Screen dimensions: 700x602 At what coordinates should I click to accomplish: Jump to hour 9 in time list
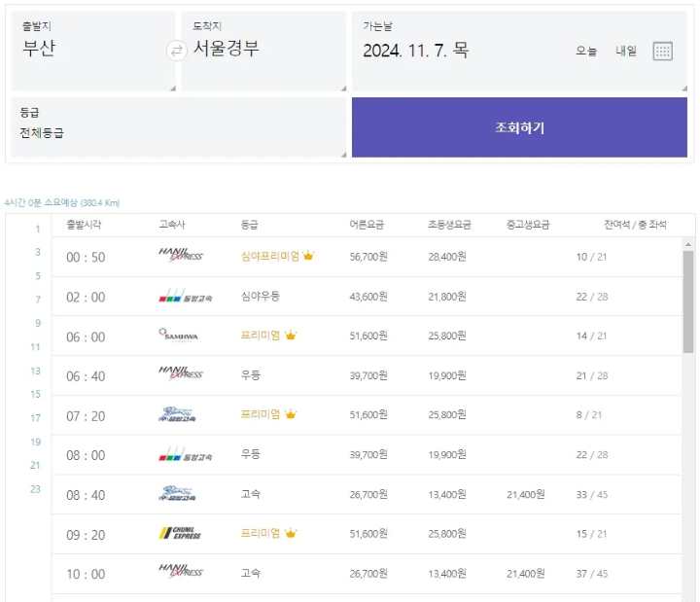click(x=38, y=323)
